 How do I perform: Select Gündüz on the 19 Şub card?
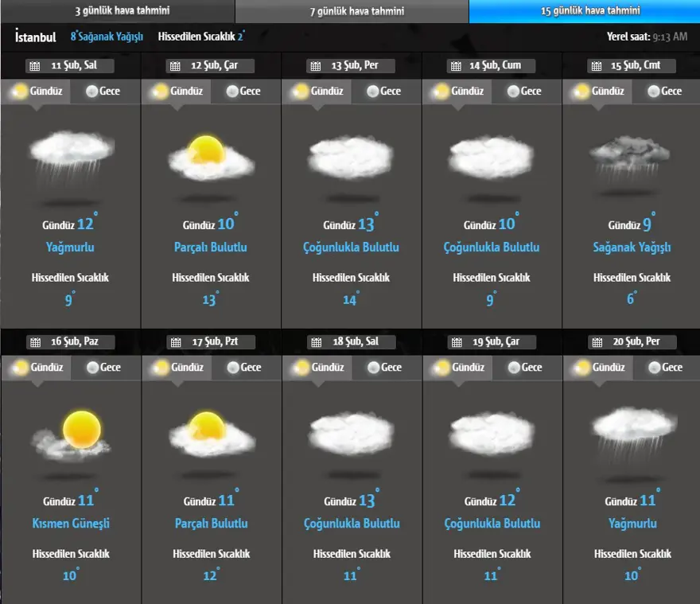tap(460, 368)
